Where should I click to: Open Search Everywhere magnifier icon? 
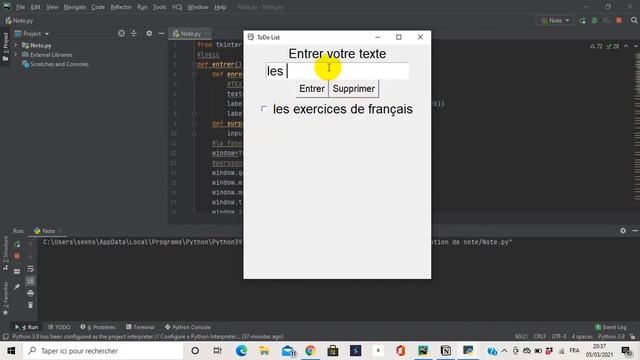[x=634, y=20]
